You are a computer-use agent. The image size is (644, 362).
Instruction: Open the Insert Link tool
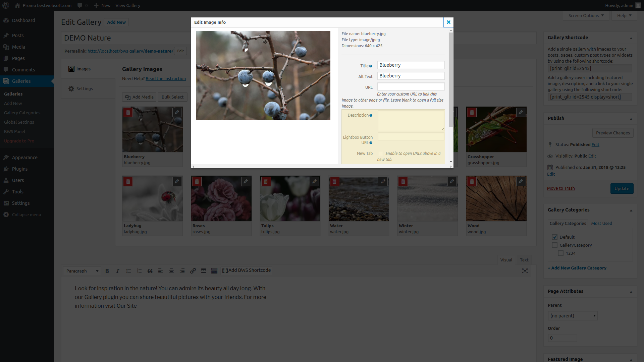[x=193, y=271]
